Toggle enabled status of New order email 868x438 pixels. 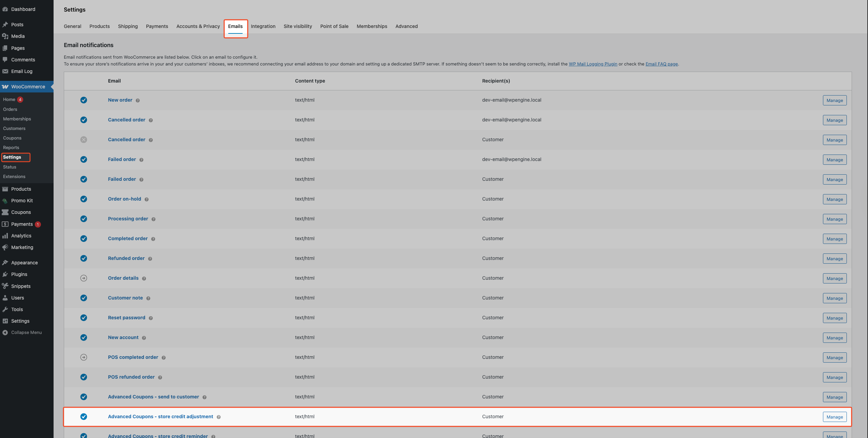[x=84, y=100]
